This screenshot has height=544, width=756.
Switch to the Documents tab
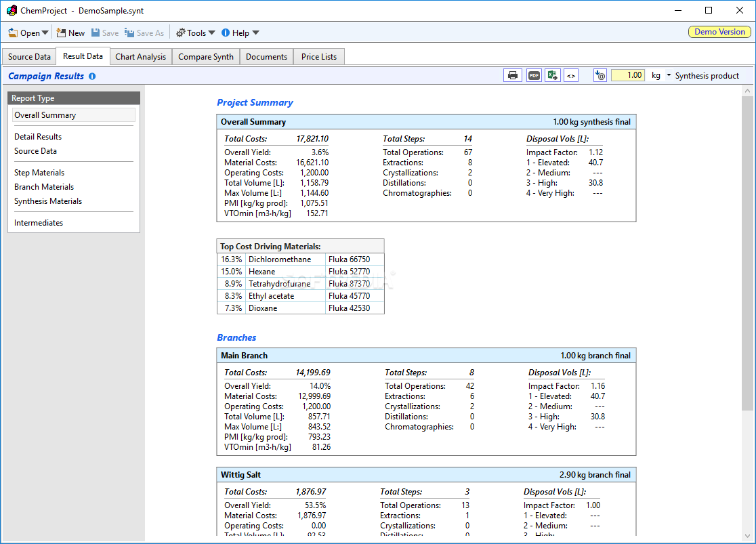[266, 56]
